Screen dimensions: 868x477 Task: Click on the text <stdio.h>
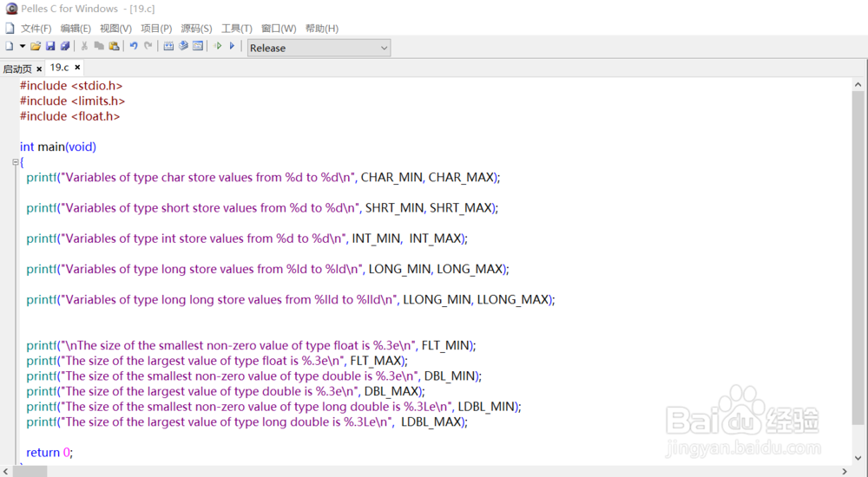pos(97,86)
